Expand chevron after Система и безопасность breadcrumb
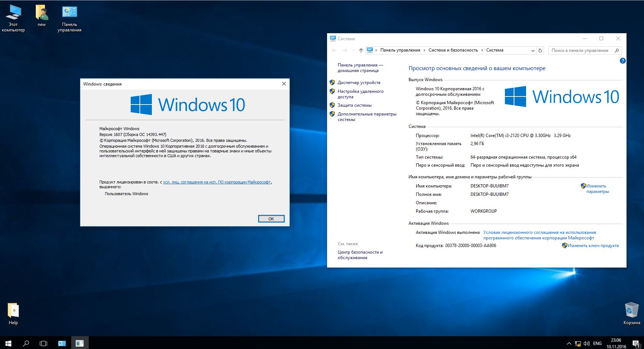 [482, 50]
